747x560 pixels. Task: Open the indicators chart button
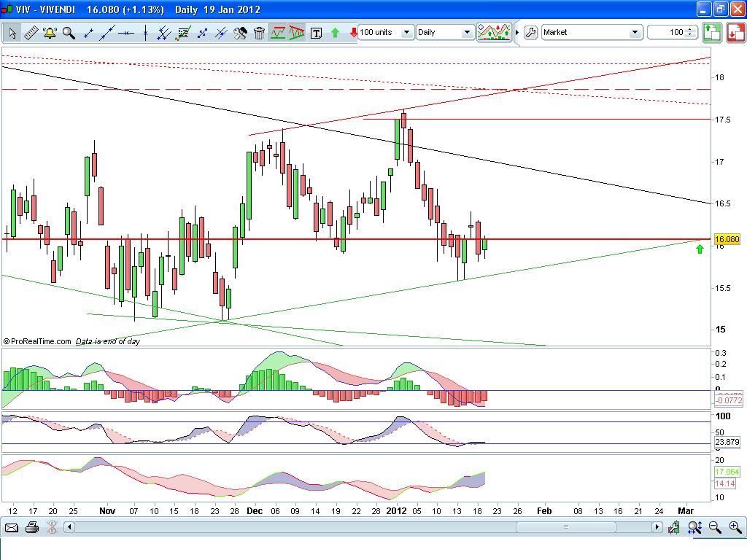point(494,32)
